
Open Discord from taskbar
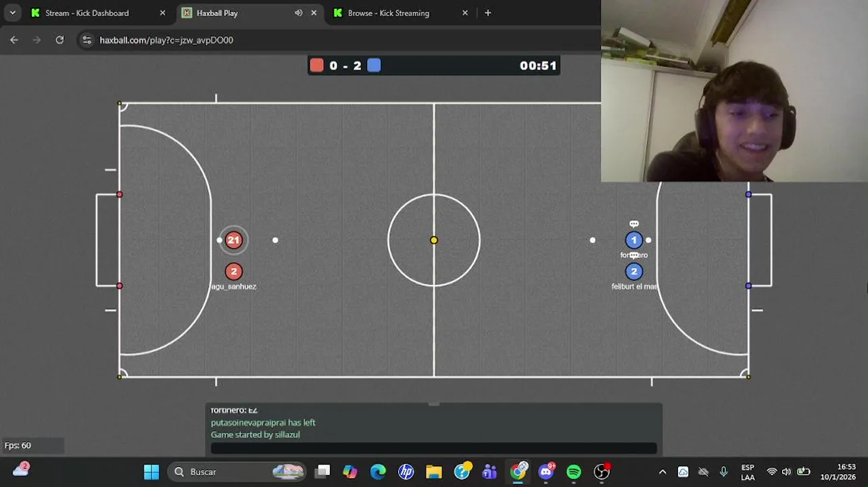click(x=546, y=471)
